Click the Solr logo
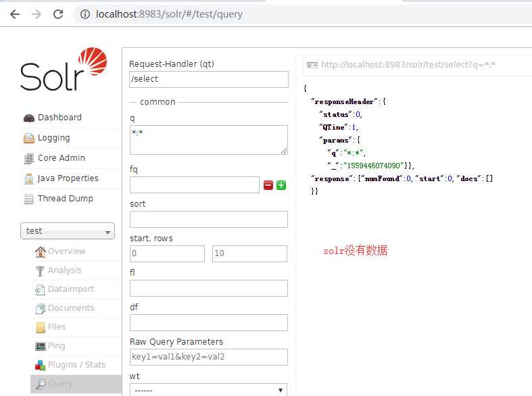532x396 pixels. pos(64,69)
